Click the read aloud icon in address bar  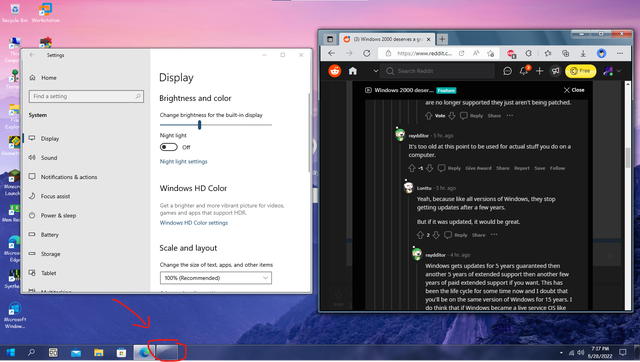[476, 53]
